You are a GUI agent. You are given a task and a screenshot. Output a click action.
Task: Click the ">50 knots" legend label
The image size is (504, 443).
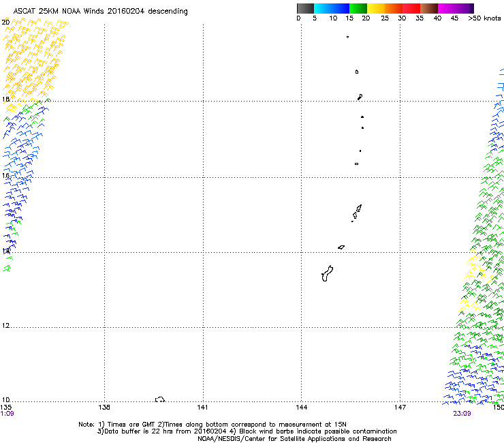point(484,18)
